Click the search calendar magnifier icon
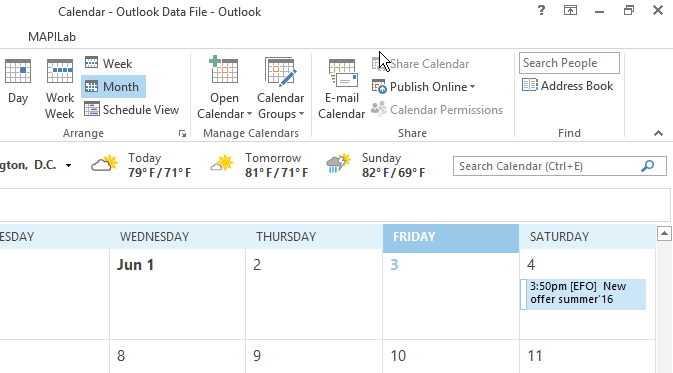Screen dimensions: 673x373 click(648, 166)
